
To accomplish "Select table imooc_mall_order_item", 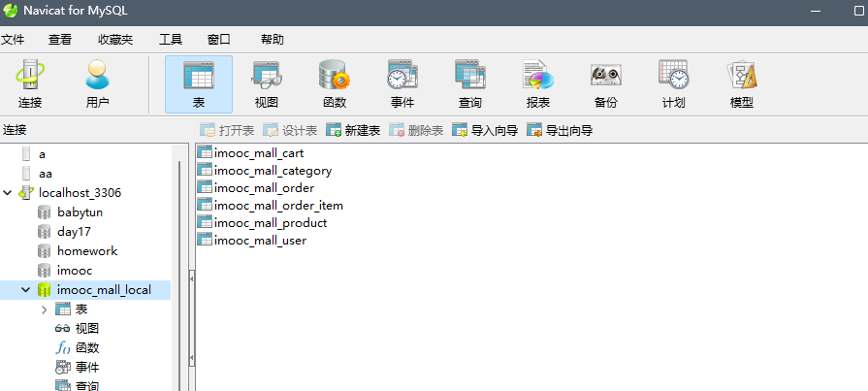I will tap(278, 206).
